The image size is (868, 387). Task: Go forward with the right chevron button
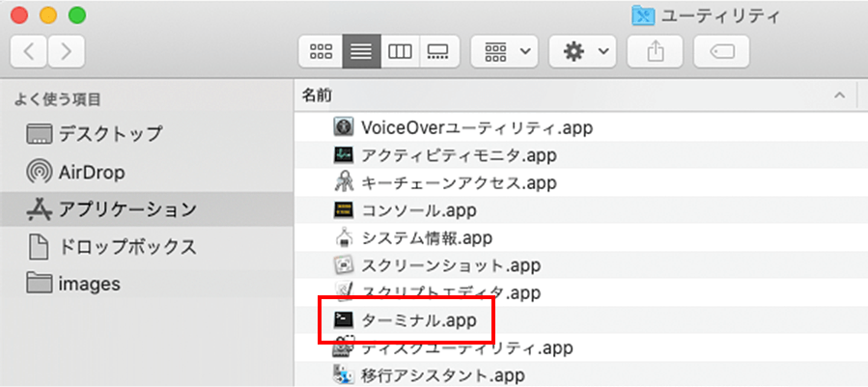coord(67,51)
